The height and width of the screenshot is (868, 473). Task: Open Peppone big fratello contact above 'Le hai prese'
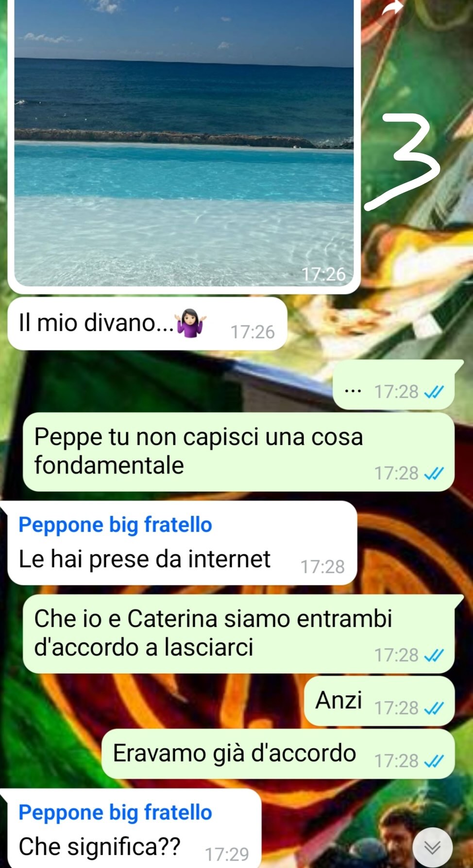[115, 525]
